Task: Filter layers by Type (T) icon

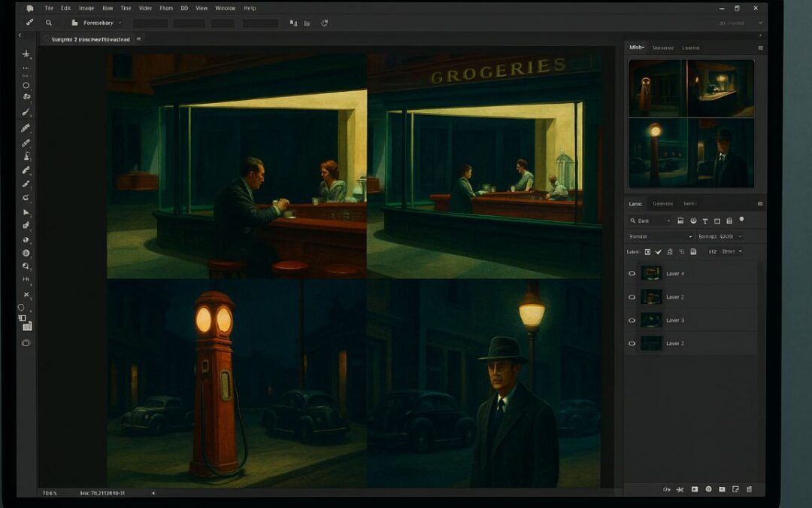Action: pos(704,221)
